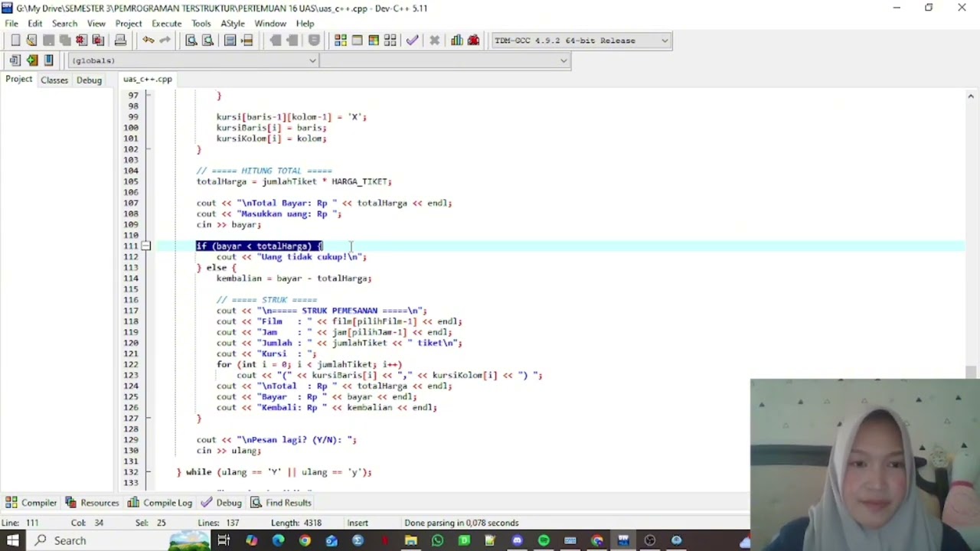Image resolution: width=980 pixels, height=551 pixels.
Task: Click the comment '// ===== HITUNG TOTAL ====='
Action: tap(264, 171)
